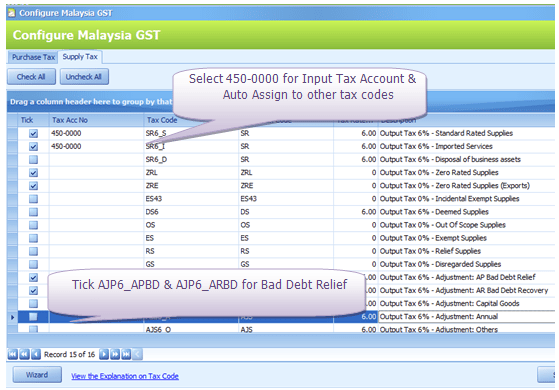Select the ZRE tax code cell

191,186
